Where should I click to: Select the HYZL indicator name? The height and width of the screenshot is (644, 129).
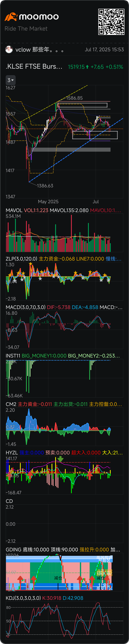click(12, 453)
